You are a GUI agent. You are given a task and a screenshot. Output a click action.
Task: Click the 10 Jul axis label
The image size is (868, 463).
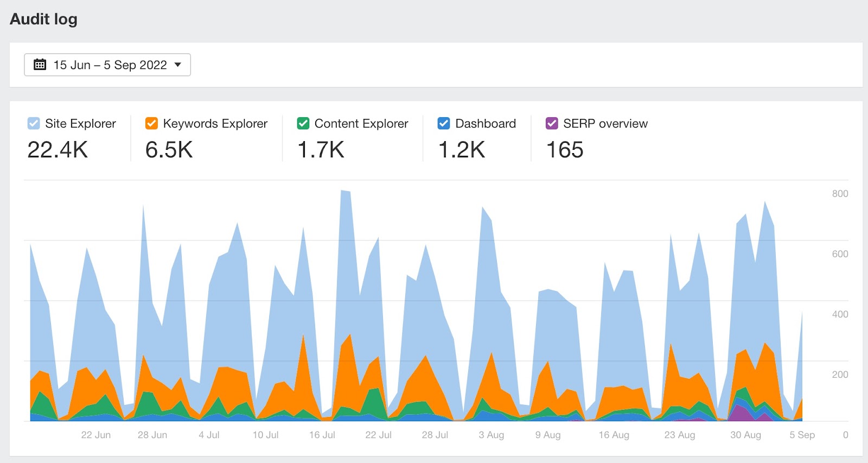pyautogui.click(x=265, y=435)
